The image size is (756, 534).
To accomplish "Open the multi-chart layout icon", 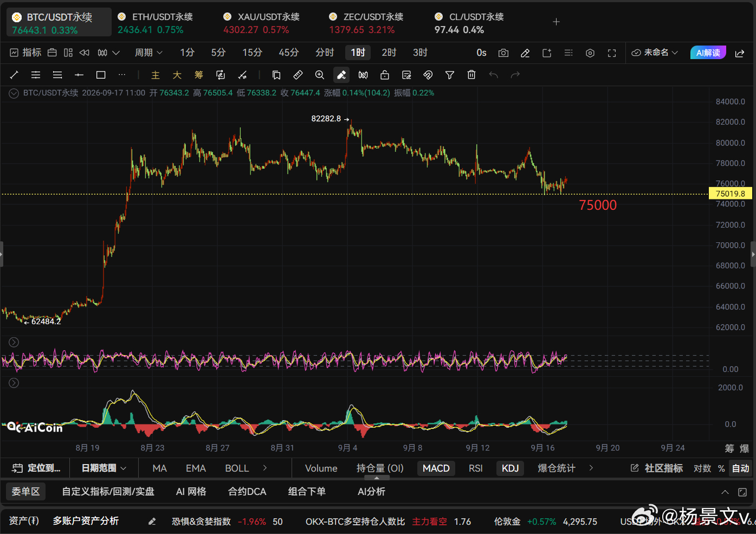I will (x=68, y=53).
